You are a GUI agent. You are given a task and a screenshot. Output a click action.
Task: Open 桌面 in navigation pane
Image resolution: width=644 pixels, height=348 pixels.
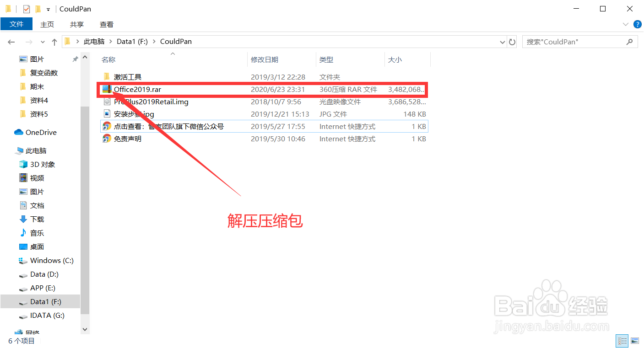click(x=37, y=246)
